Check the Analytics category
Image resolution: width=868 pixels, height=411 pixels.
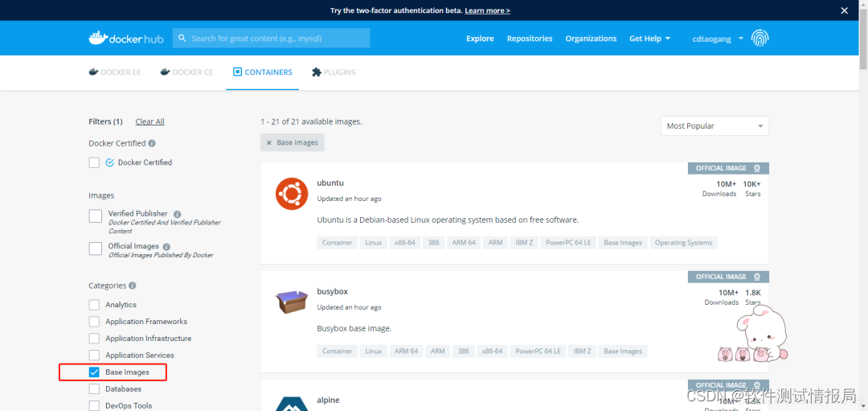pos(95,305)
